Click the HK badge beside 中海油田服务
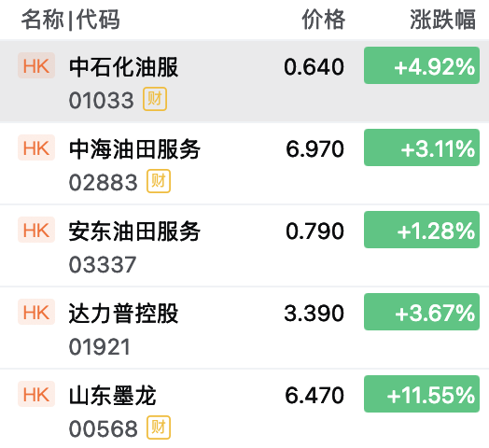Screen dimensions: 489x448 [x=36, y=147]
